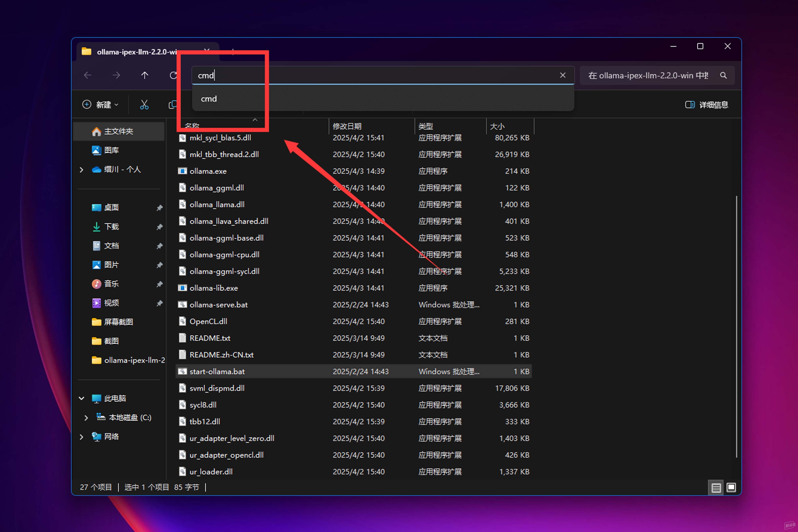Collapse the 此电脑 node
Image resolution: width=798 pixels, height=532 pixels.
pyautogui.click(x=82, y=398)
